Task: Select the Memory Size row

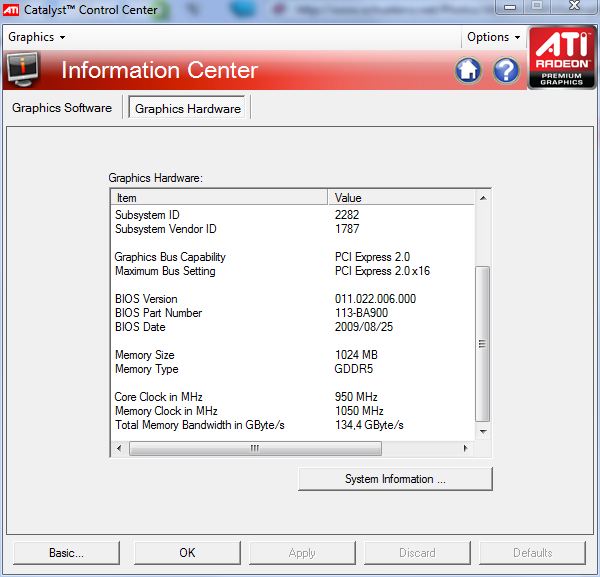Action: [293, 355]
